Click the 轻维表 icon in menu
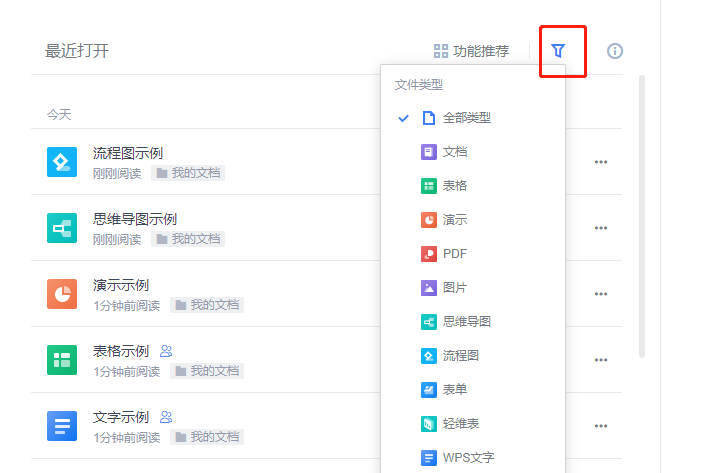 (x=428, y=423)
